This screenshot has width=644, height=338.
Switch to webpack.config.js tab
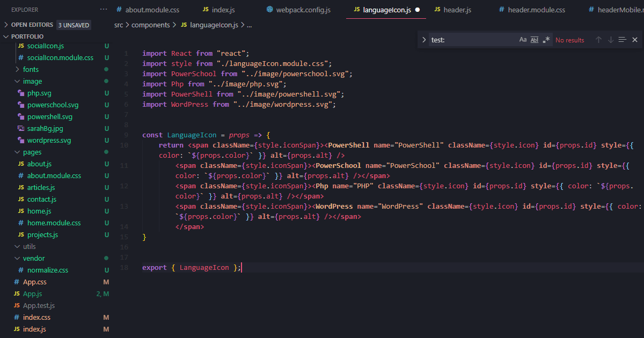point(303,10)
